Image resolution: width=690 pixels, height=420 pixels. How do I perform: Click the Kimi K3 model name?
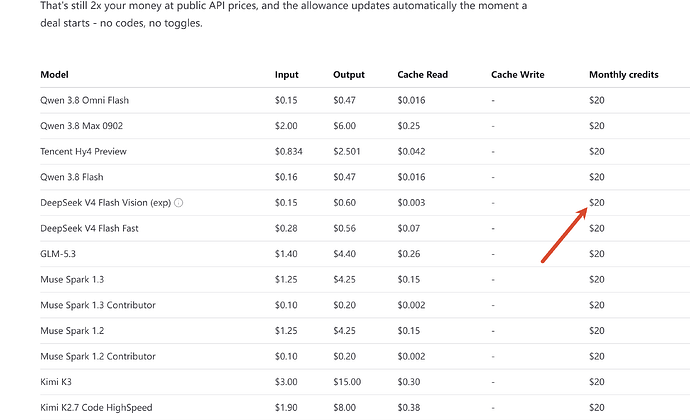[56, 382]
